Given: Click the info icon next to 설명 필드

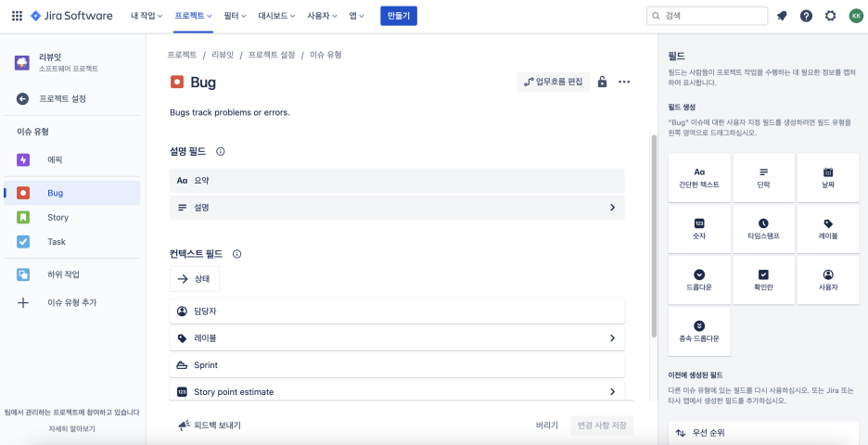Looking at the screenshot, I should point(221,151).
